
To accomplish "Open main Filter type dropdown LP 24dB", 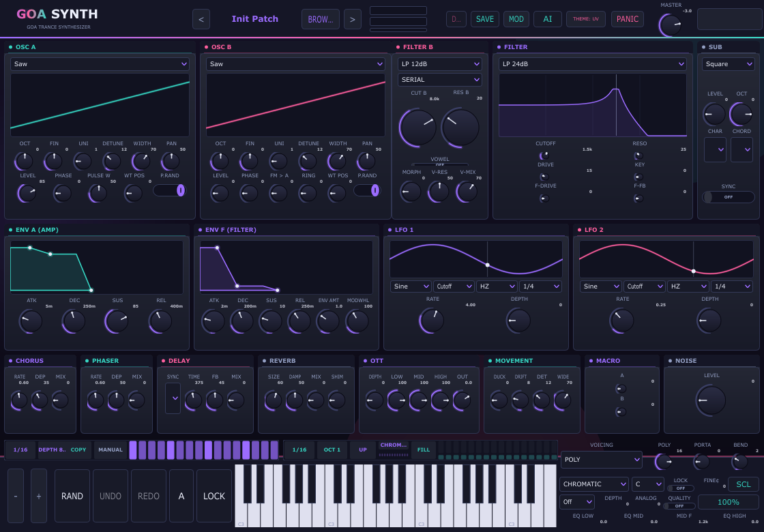I will 593,64.
